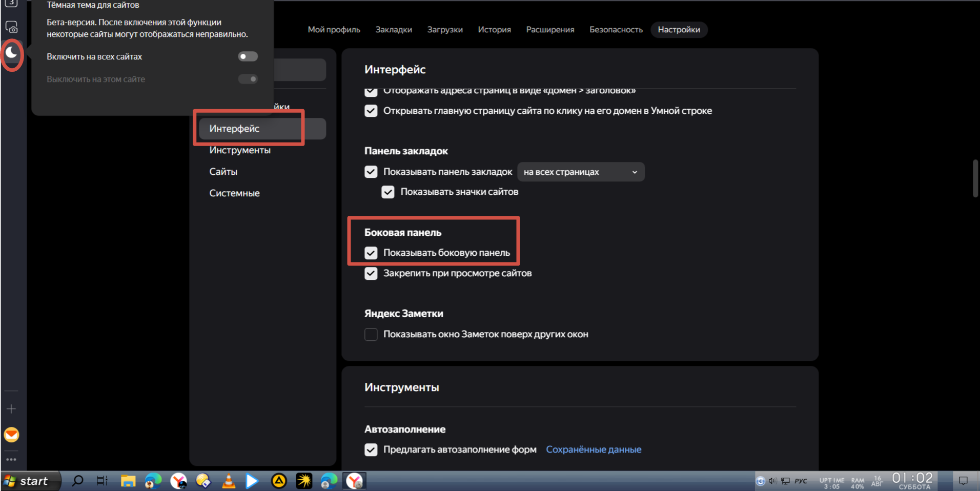The image size is (980, 491).
Task: Click the 'Тёмная тема для сайтов' title
Action: click(x=93, y=5)
